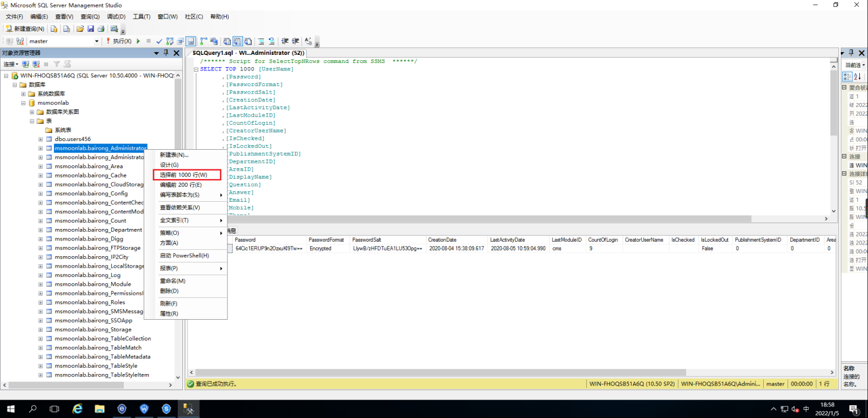This screenshot has width=868, height=418.
Task: Choose 选择前 1000 行(W) in context menu
Action: 187,175
